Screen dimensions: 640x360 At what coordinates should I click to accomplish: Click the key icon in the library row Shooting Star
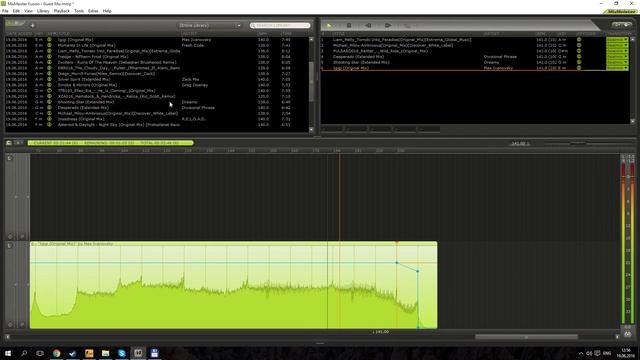pyautogui.click(x=49, y=102)
